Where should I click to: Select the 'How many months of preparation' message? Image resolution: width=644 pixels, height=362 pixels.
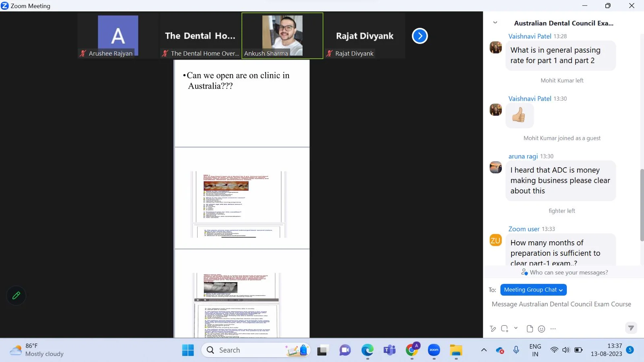(x=561, y=250)
